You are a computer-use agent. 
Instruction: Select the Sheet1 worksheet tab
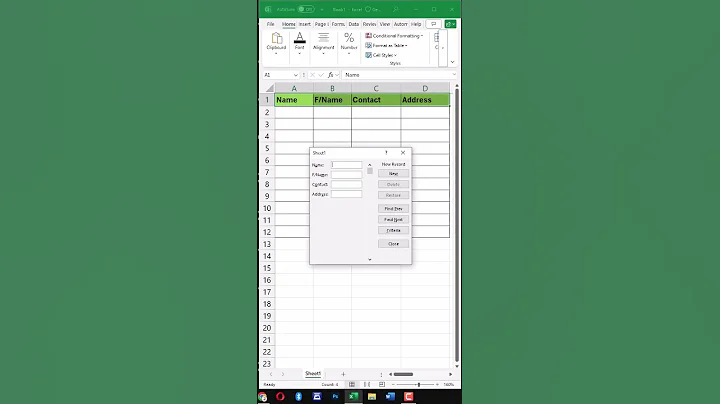click(313, 374)
